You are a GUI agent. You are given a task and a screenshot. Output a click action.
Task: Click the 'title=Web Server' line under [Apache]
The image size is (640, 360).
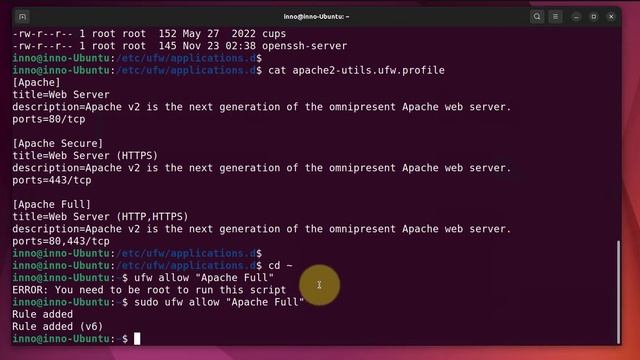click(61, 95)
